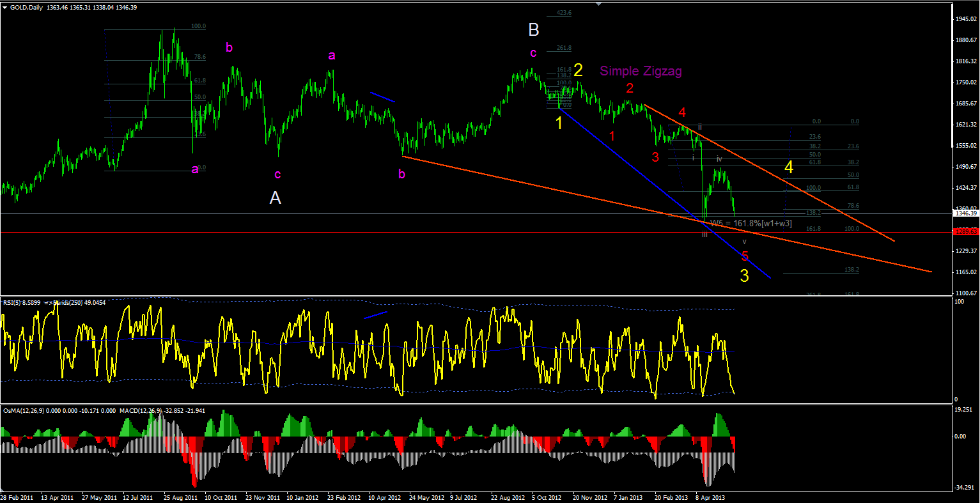Click the 1100.67 price axis label

(965, 293)
